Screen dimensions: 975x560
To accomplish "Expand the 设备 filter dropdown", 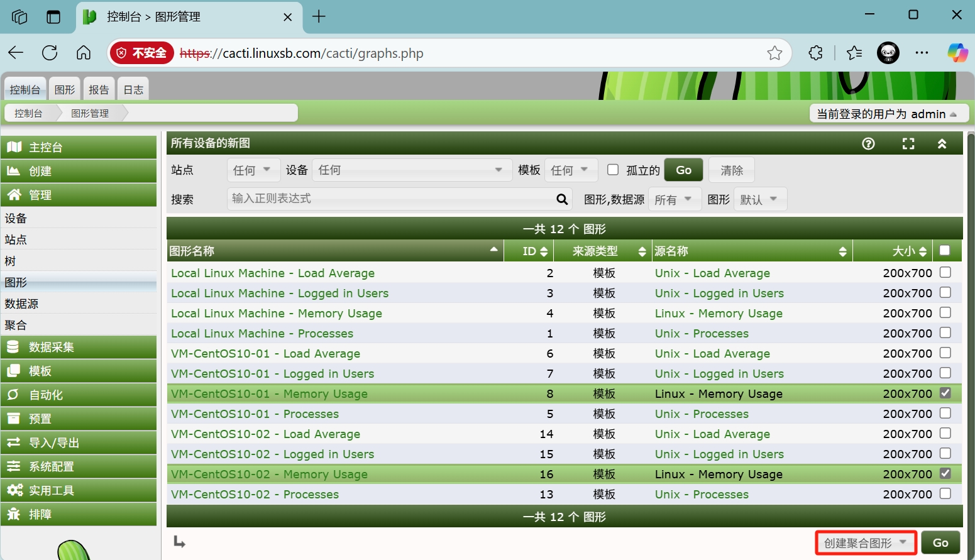I will 411,170.
